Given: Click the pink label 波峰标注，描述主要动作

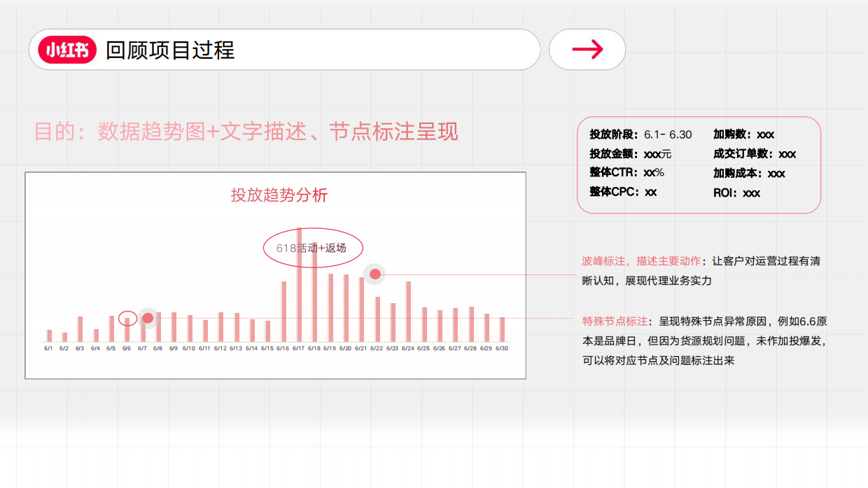Looking at the screenshot, I should [x=641, y=261].
